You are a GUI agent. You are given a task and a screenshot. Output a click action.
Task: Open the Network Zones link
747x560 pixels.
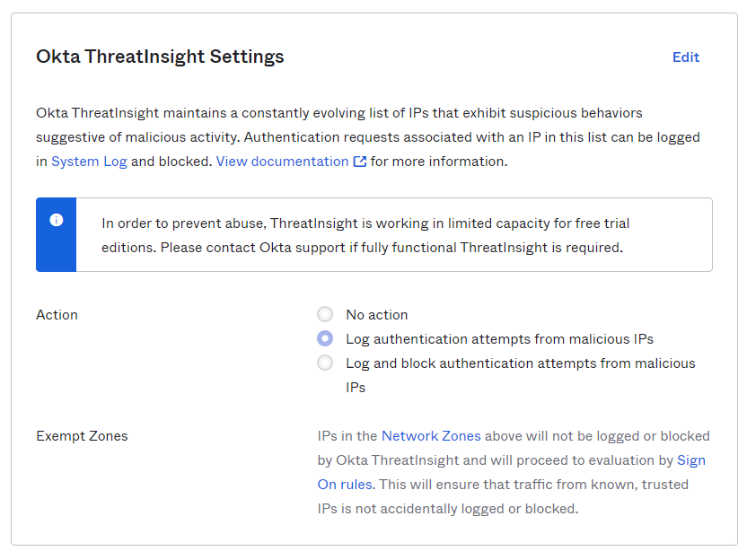coord(431,436)
